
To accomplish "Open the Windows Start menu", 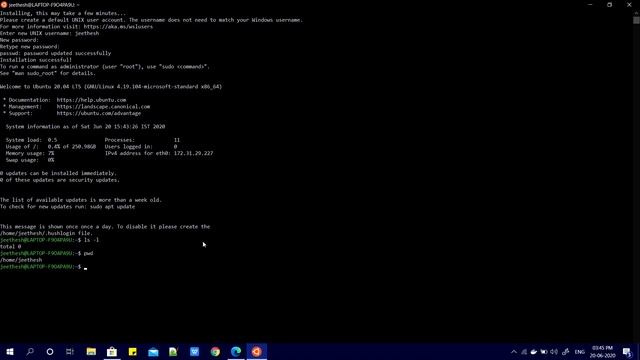I will click(x=10, y=351).
